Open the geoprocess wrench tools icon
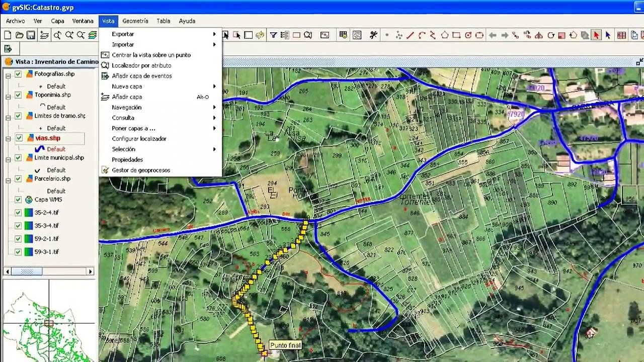 click(x=373, y=35)
